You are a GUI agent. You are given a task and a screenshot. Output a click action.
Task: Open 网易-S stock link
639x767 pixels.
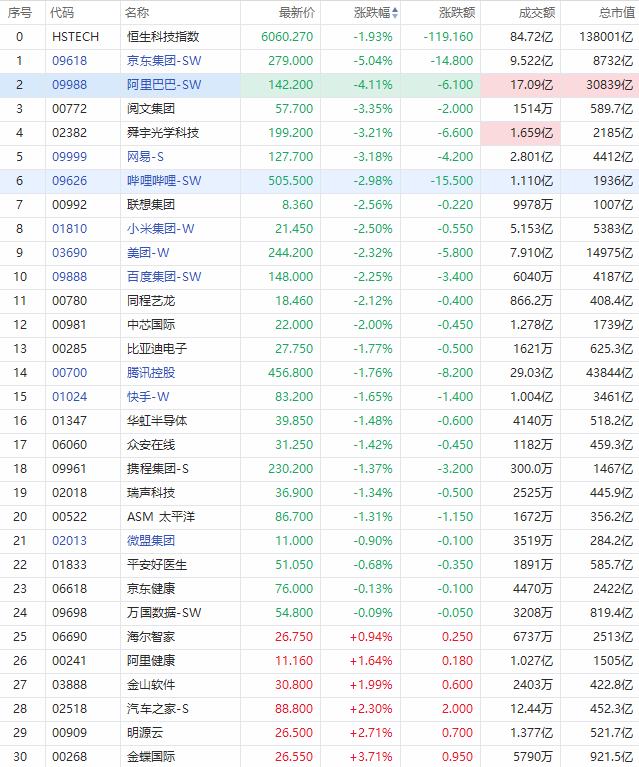(x=145, y=157)
